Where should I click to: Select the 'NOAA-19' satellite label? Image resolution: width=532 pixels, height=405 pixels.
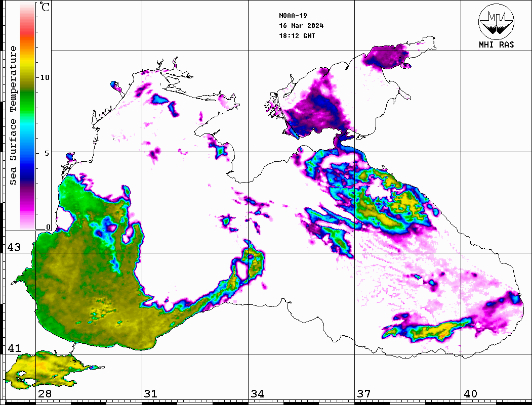click(293, 16)
